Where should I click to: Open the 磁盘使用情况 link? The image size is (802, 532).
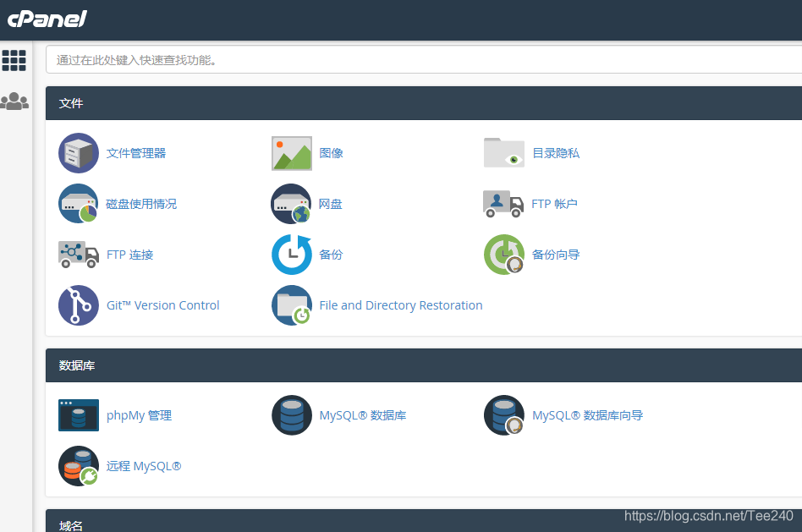pyautogui.click(x=141, y=204)
